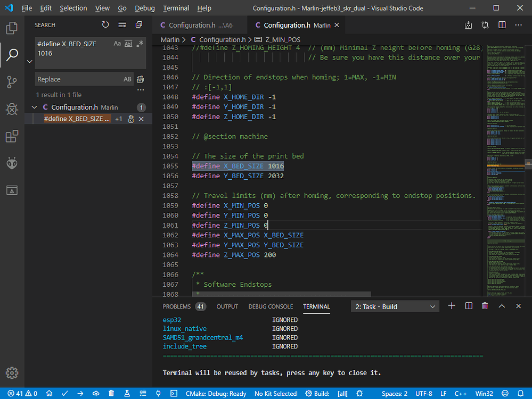
Task: Enable Use Regular Expression in search
Action: pyautogui.click(x=141, y=44)
